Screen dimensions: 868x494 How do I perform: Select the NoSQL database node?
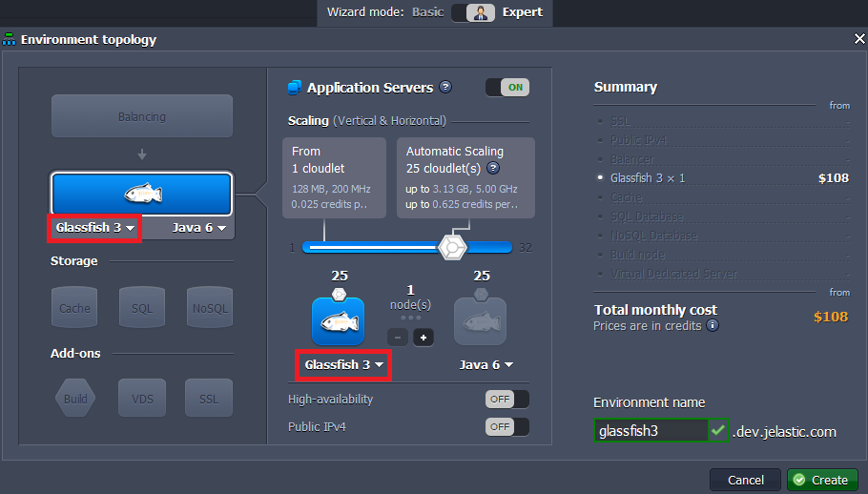(x=210, y=308)
